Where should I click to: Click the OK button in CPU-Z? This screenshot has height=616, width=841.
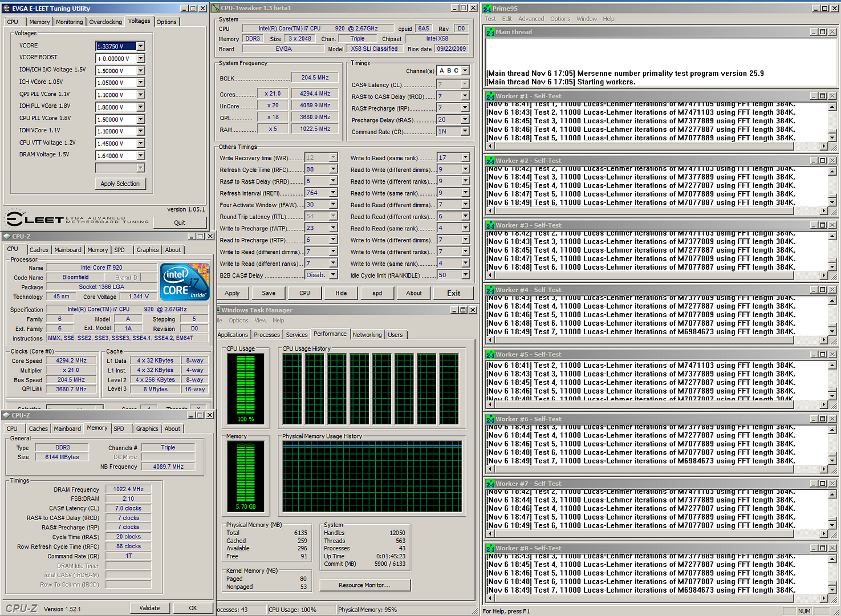193,608
